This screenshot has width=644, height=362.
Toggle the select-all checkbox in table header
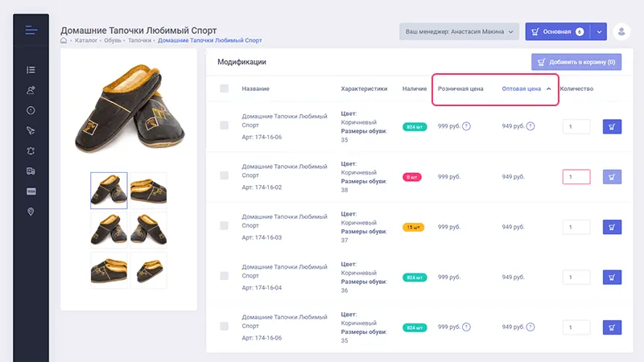(224, 88)
